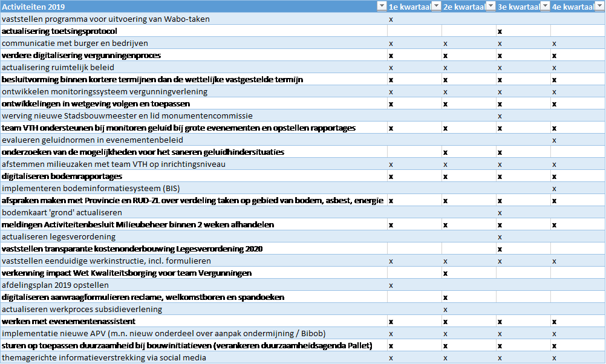606x364 pixels.
Task: Open the 1e kwartaal filter dropdown
Action: pos(435,7)
